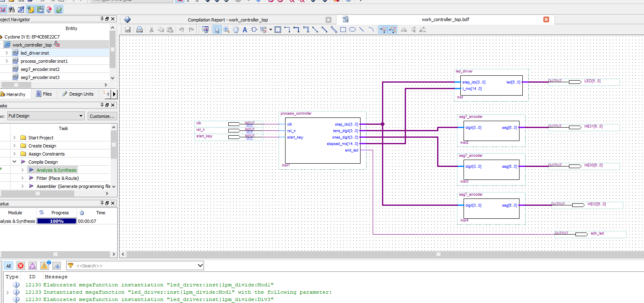This screenshot has width=644, height=303.
Task: Open the message search filter dropdown
Action: click(200, 266)
